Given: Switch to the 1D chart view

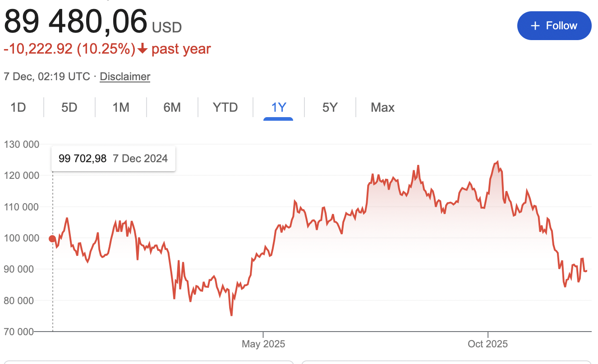Looking at the screenshot, I should click(18, 107).
